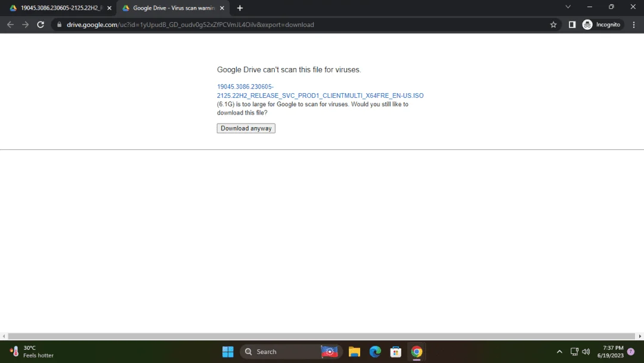Open the weather widget showing 30°C

pyautogui.click(x=31, y=352)
